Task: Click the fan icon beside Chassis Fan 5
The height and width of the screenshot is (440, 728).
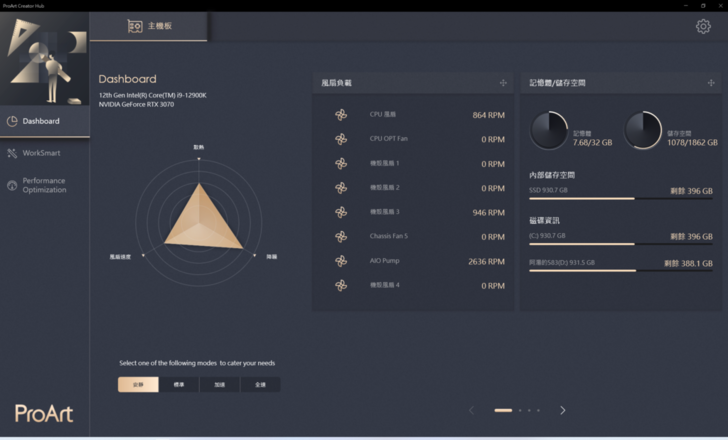Action: [x=341, y=237]
